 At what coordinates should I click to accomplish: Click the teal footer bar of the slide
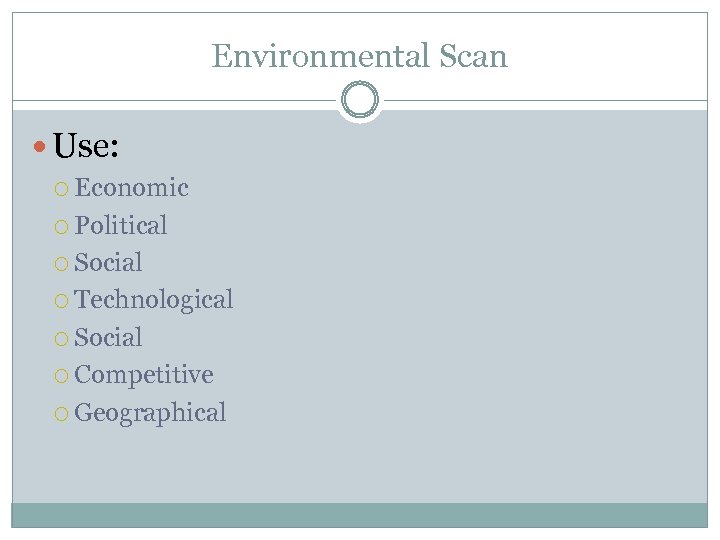click(x=359, y=514)
